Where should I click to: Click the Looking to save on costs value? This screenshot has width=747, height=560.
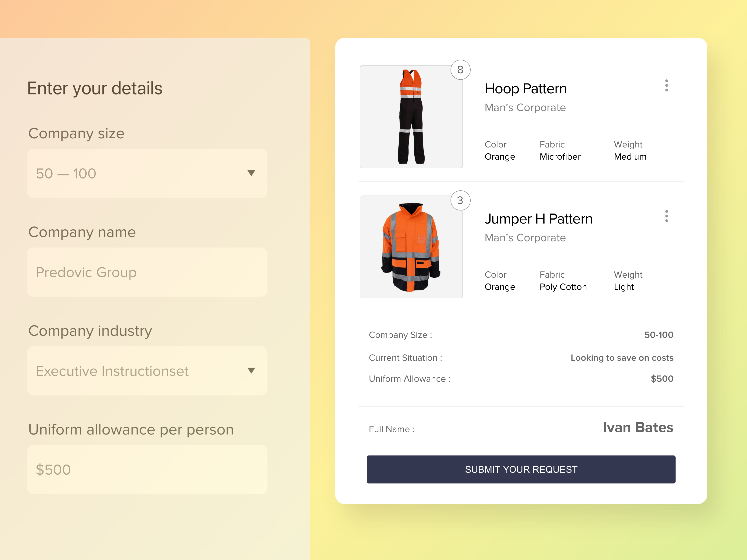click(622, 357)
